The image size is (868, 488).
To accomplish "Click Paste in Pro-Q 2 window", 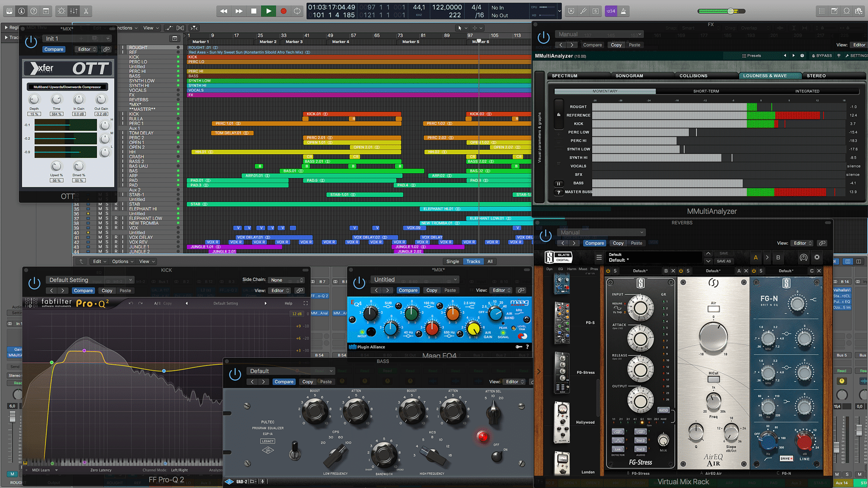I will [x=125, y=291].
